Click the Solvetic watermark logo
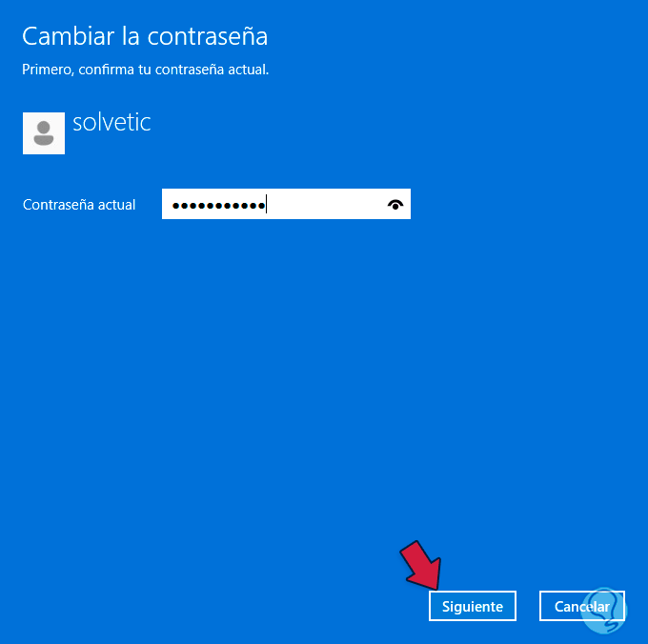The width and height of the screenshot is (648, 644). (603, 611)
